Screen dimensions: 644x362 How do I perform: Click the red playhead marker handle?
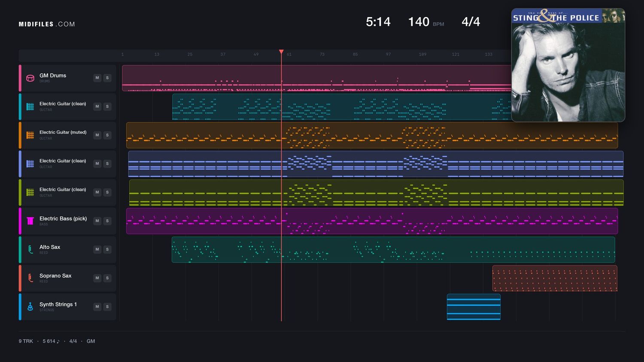(x=281, y=52)
